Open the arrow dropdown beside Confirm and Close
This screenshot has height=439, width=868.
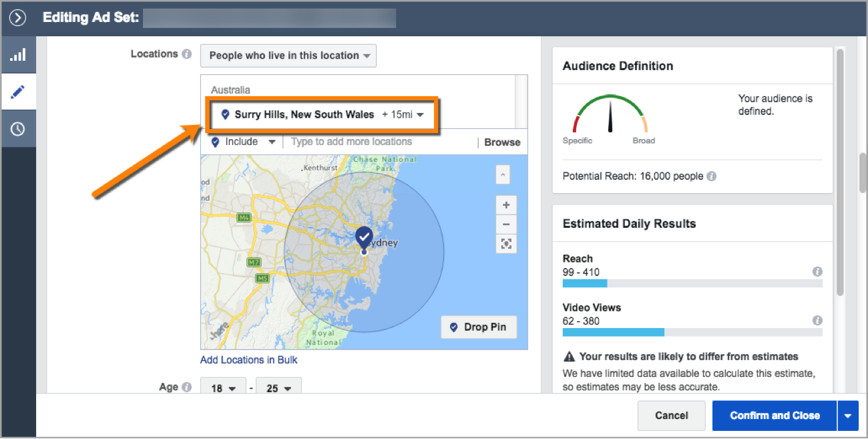click(847, 416)
